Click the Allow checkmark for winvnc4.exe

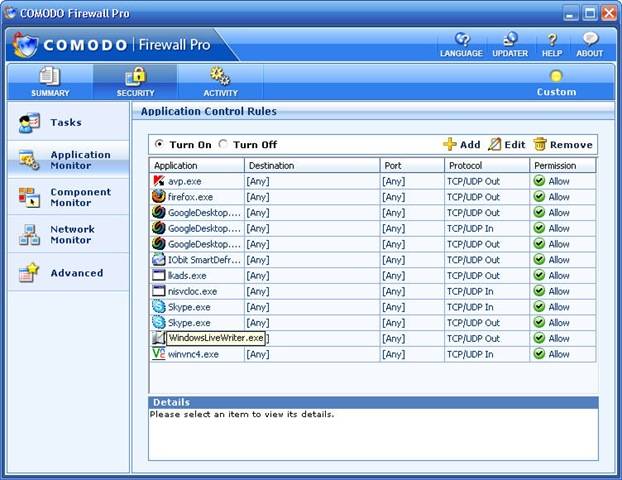[539, 353]
